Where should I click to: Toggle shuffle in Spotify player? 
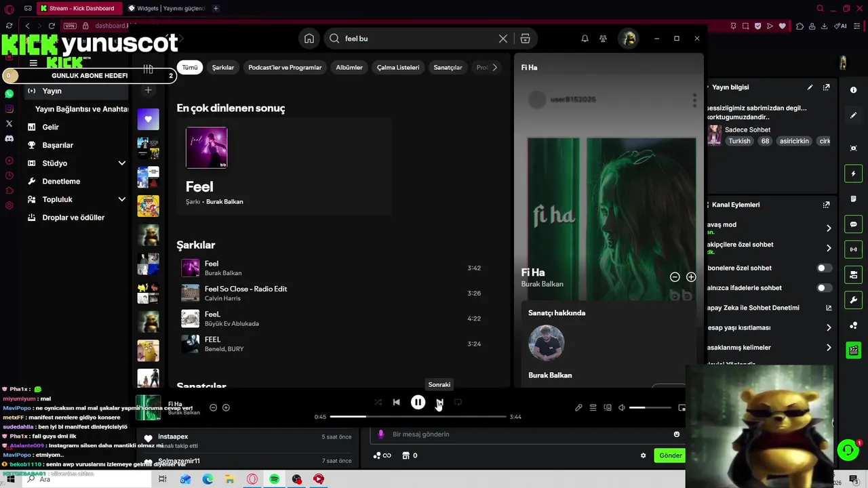point(378,403)
